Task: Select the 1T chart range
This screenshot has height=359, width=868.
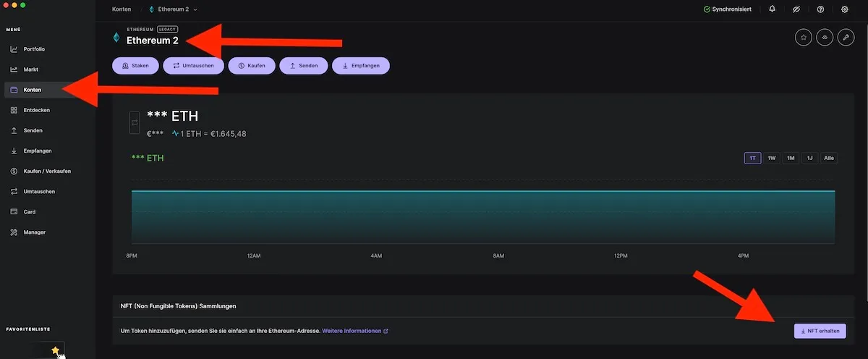Action: (753, 158)
